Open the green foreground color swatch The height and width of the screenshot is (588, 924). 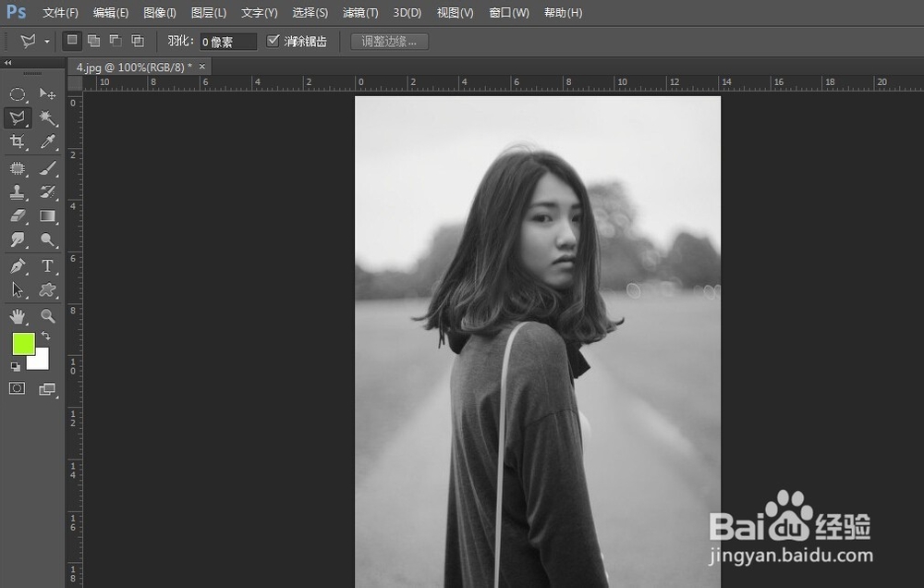click(22, 343)
